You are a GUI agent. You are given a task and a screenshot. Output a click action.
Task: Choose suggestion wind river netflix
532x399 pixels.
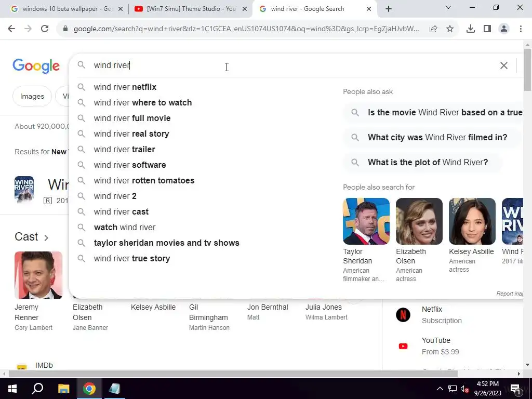125,87
